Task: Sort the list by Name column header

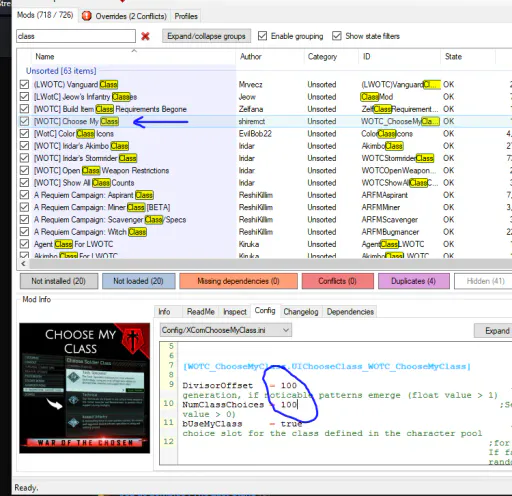Action: 45,57
